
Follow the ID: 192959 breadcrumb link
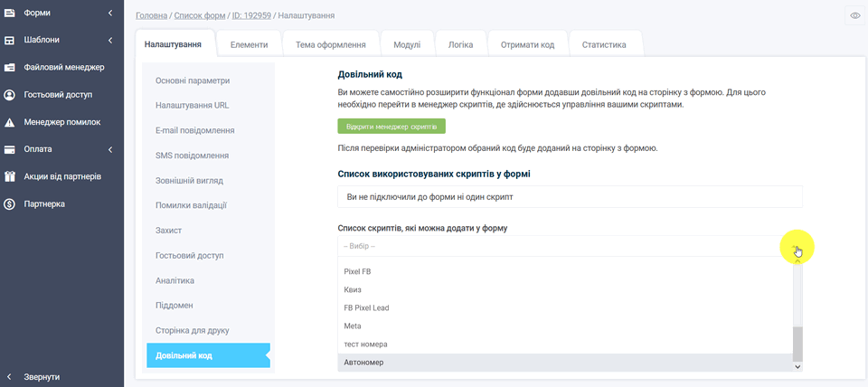[251, 15]
